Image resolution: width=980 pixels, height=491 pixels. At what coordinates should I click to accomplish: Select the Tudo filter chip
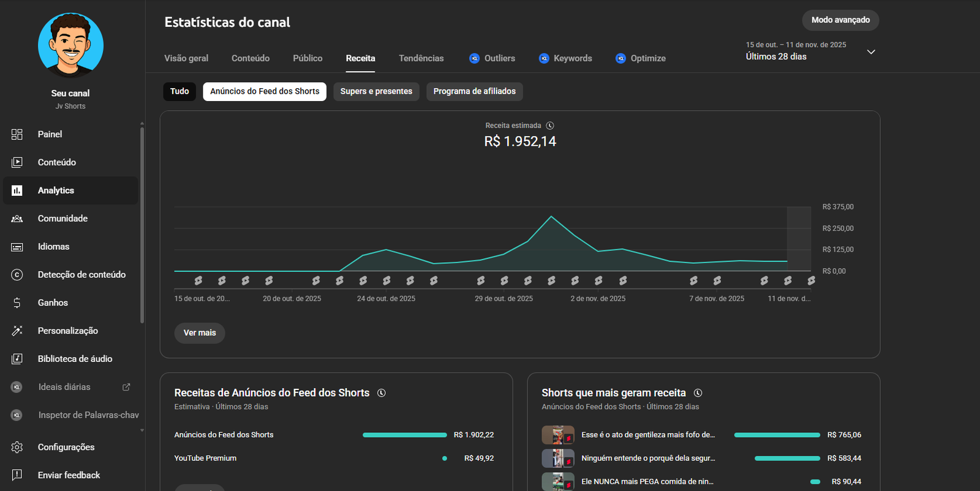point(179,91)
